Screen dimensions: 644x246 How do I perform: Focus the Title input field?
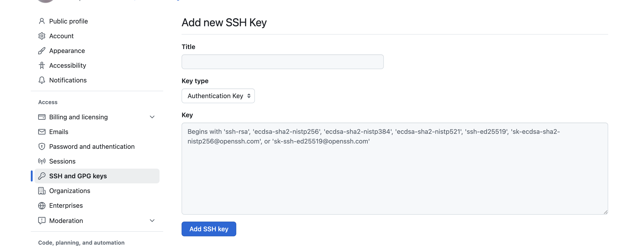click(282, 62)
